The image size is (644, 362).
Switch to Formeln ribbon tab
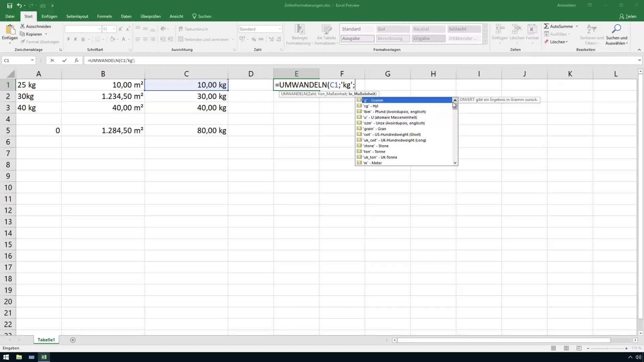[x=105, y=16]
